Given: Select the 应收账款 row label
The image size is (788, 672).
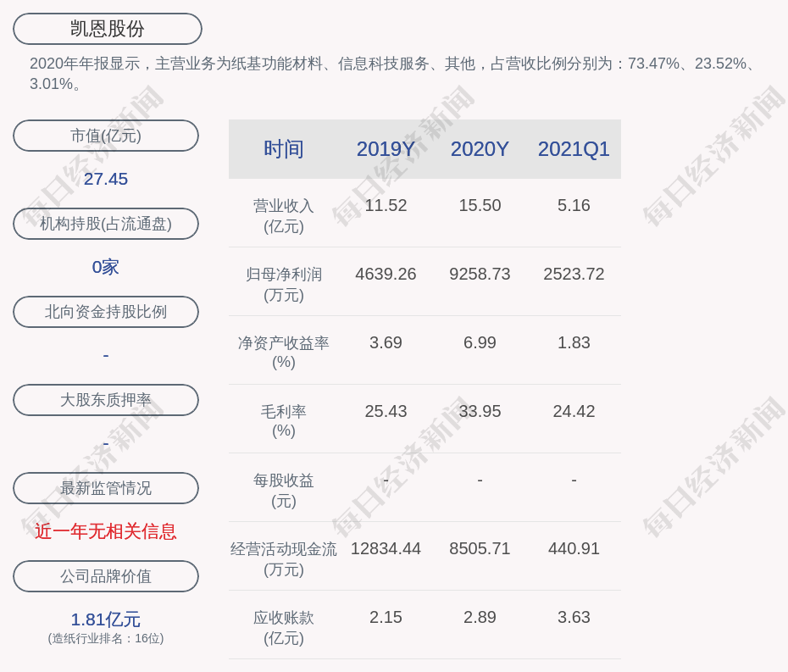Looking at the screenshot, I should pos(284,628).
